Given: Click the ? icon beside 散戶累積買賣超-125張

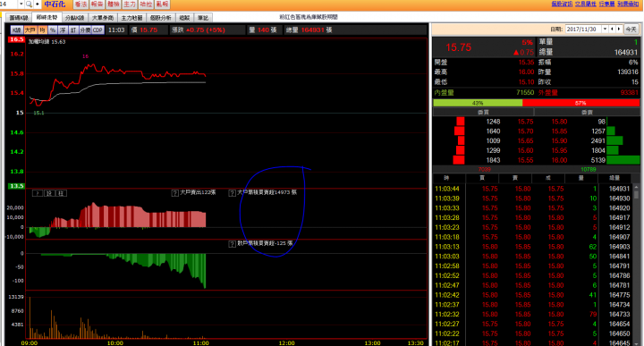Looking at the screenshot, I should [x=232, y=244].
